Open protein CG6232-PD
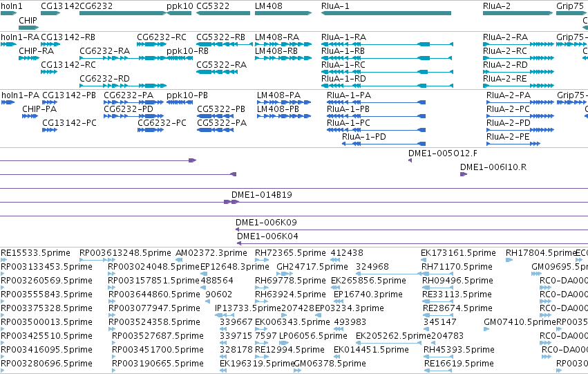The width and height of the screenshot is (588, 374). point(129,109)
